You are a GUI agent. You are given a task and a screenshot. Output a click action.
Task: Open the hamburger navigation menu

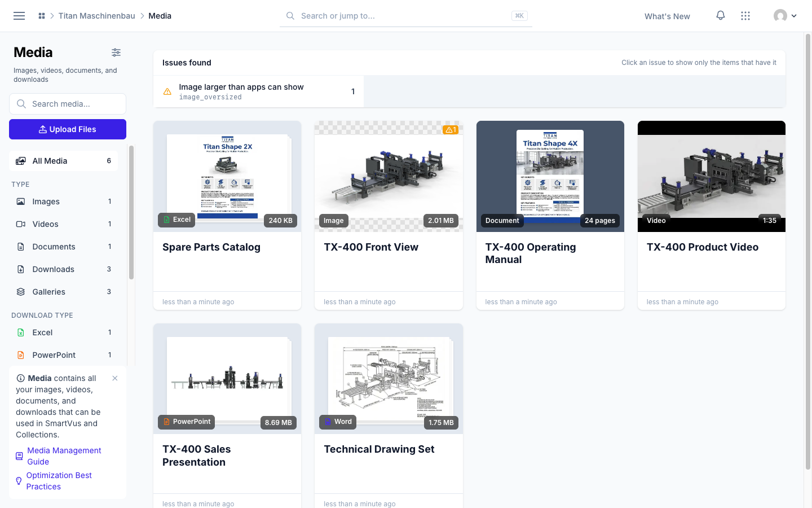click(x=19, y=16)
